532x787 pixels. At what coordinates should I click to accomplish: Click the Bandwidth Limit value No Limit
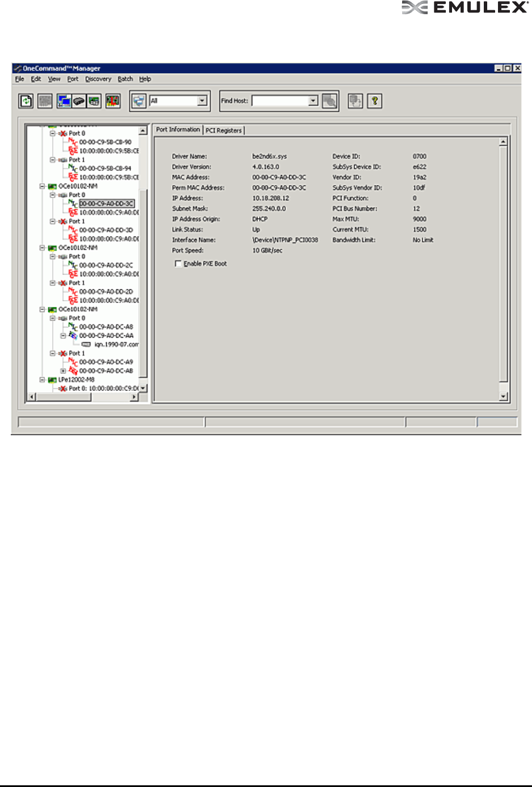[x=423, y=240]
